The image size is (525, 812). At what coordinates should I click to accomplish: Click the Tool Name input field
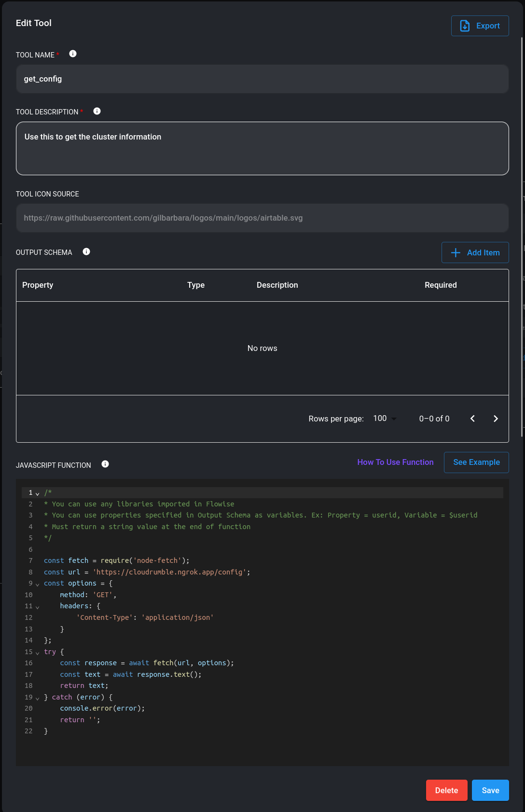262,79
